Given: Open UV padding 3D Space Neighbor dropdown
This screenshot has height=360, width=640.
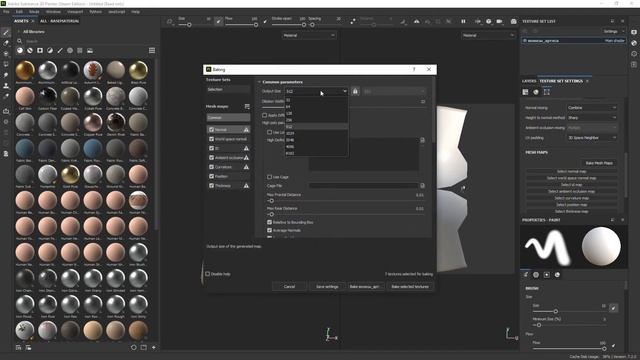Looking at the screenshot, I should pyautogui.click(x=592, y=138).
